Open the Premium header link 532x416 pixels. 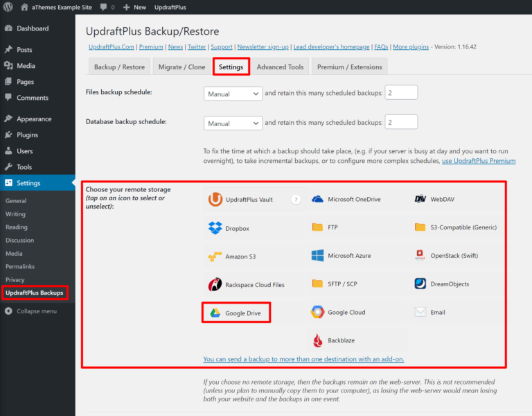click(x=151, y=46)
